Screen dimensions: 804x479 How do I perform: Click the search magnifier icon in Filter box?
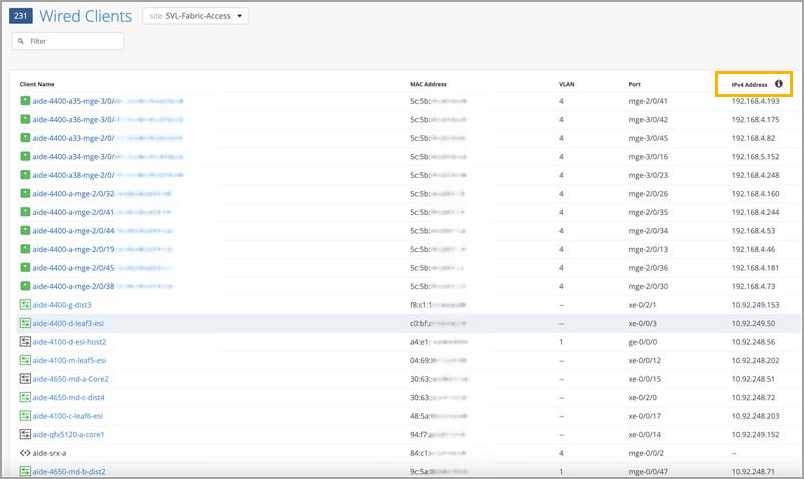pyautogui.click(x=21, y=41)
